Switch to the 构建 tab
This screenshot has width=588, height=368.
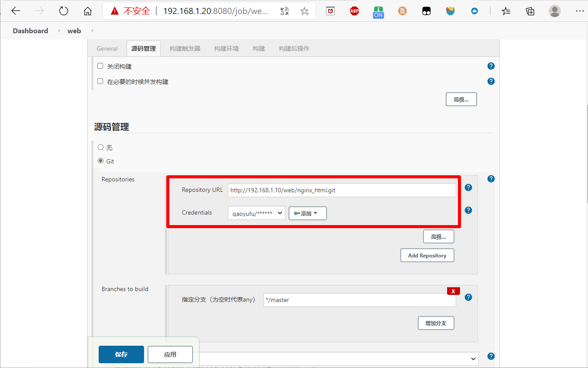259,49
